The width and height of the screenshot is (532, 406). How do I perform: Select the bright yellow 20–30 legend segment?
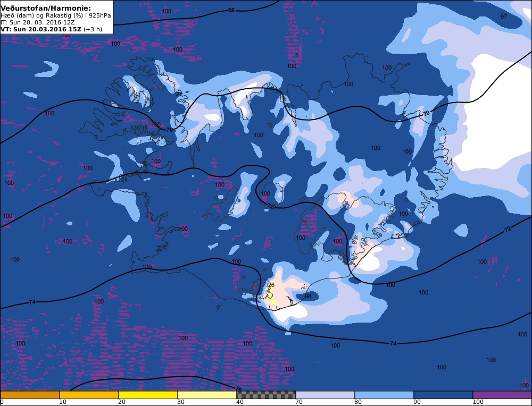[x=148, y=395]
